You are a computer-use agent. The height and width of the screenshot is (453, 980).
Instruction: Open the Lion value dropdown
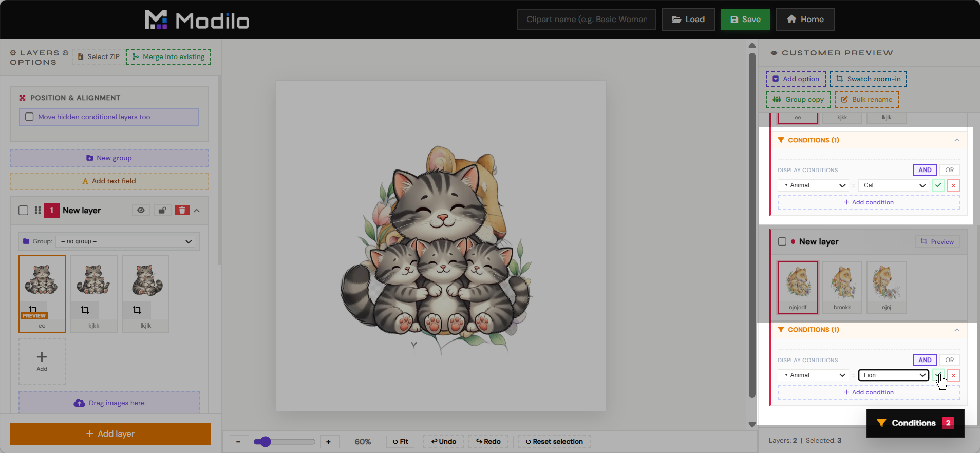pyautogui.click(x=893, y=375)
